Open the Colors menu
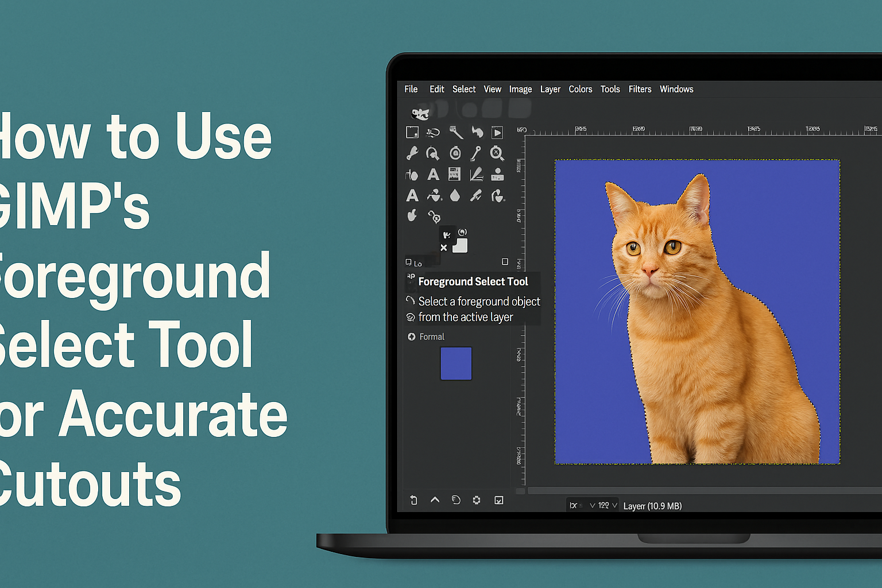Viewport: 882px width, 588px height. tap(580, 89)
